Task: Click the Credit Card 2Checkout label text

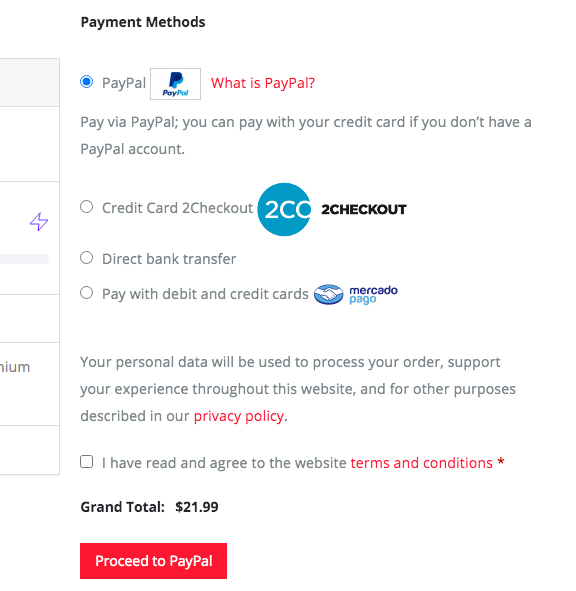Action: click(178, 208)
